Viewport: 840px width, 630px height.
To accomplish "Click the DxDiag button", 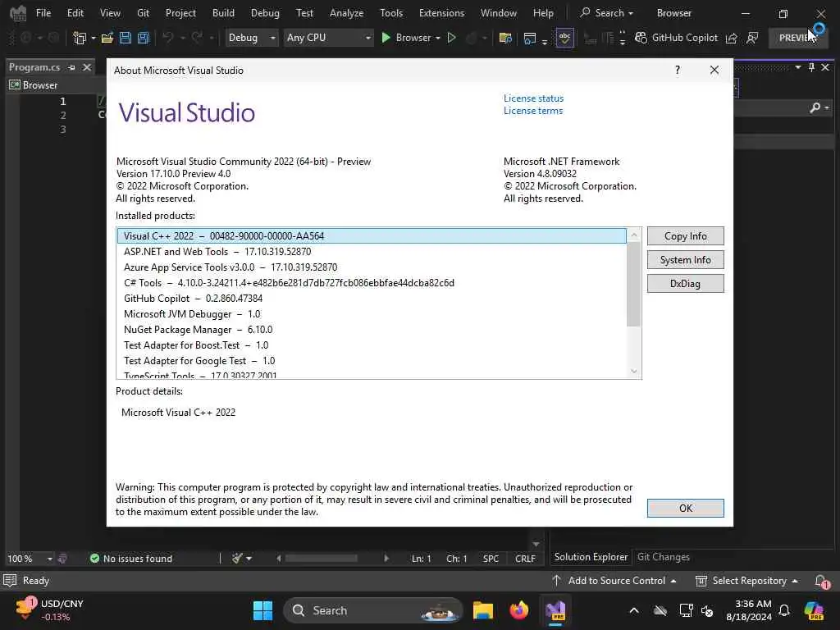I will (x=685, y=283).
